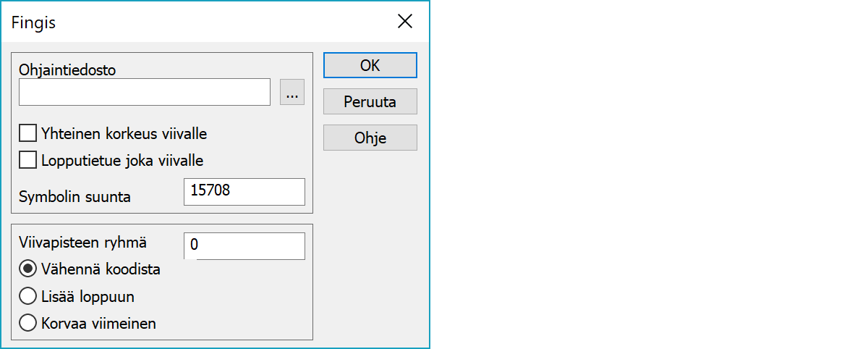The image size is (868, 349).
Task: Tick the Lopputietue joka viivalle checkbox
Action: tap(28, 159)
